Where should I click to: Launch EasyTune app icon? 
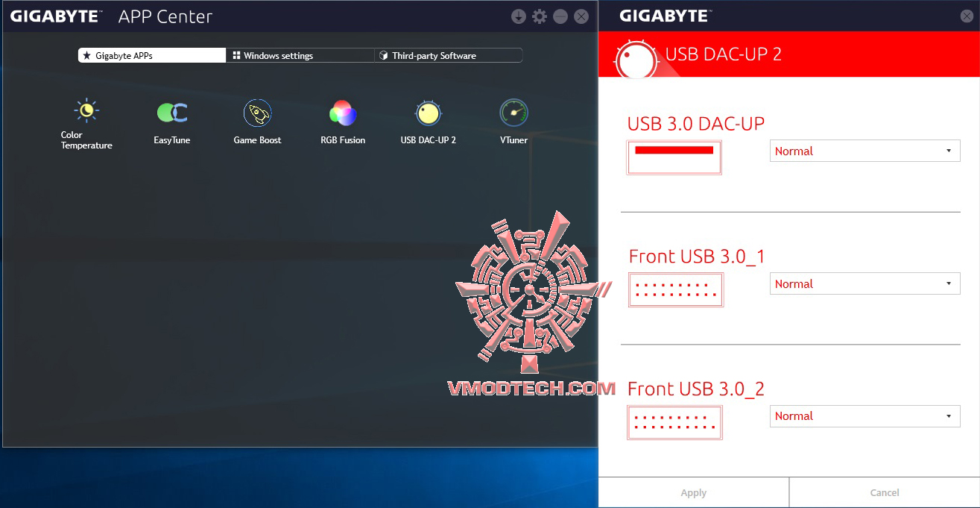coord(172,113)
